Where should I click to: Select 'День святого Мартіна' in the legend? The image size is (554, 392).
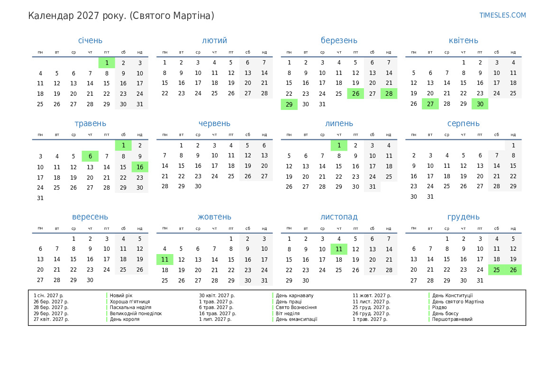coord(458,301)
